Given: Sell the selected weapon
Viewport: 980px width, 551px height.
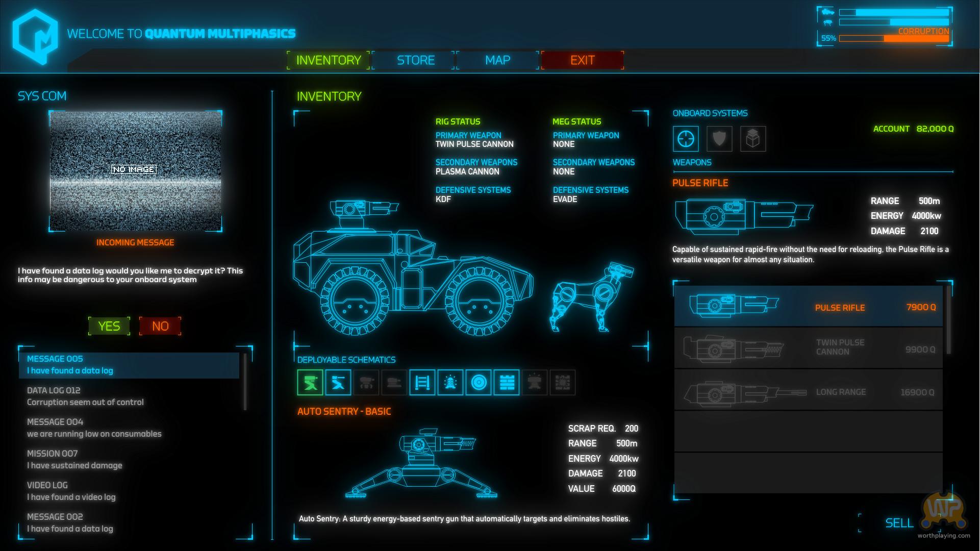Looking at the screenshot, I should coord(899,523).
